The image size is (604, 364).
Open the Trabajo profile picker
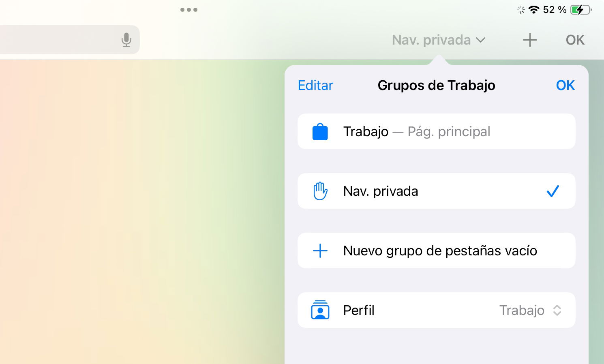pyautogui.click(x=530, y=310)
